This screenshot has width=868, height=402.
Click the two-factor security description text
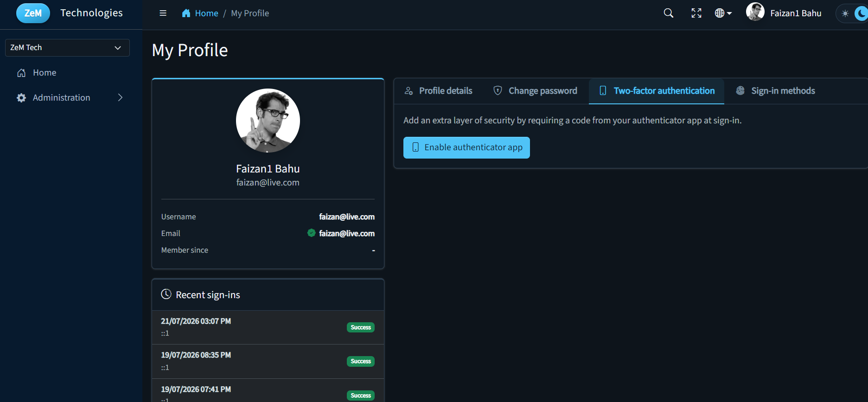(x=573, y=121)
